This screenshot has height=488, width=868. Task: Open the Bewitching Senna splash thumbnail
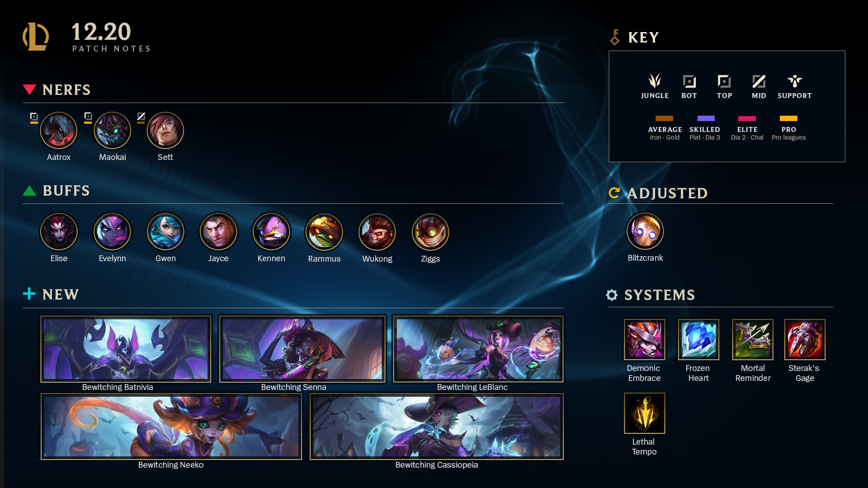[x=302, y=349]
